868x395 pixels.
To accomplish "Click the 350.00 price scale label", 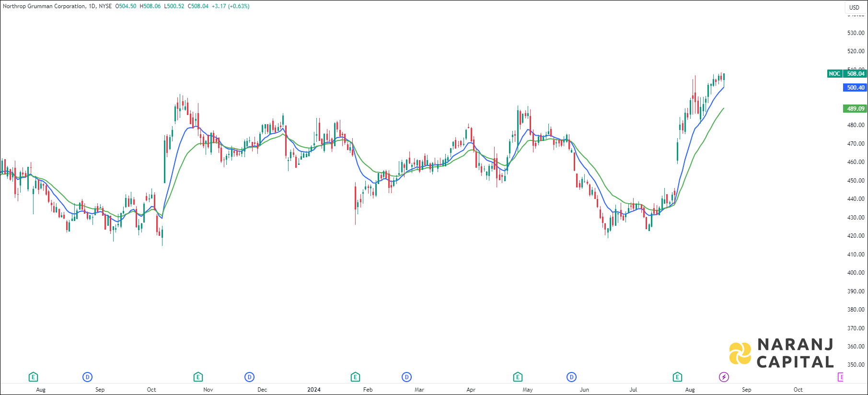I will 856,365.
